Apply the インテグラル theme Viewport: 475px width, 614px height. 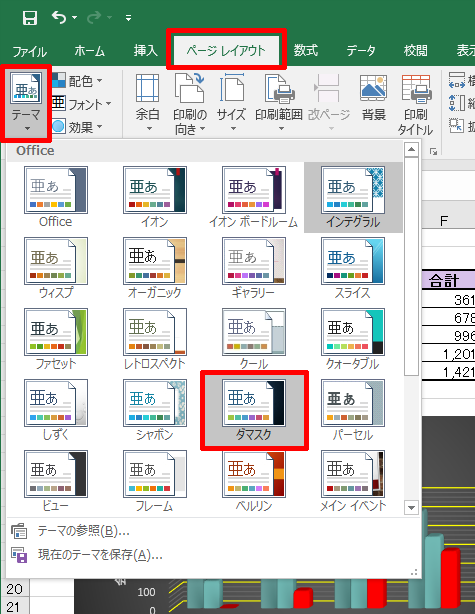[353, 197]
